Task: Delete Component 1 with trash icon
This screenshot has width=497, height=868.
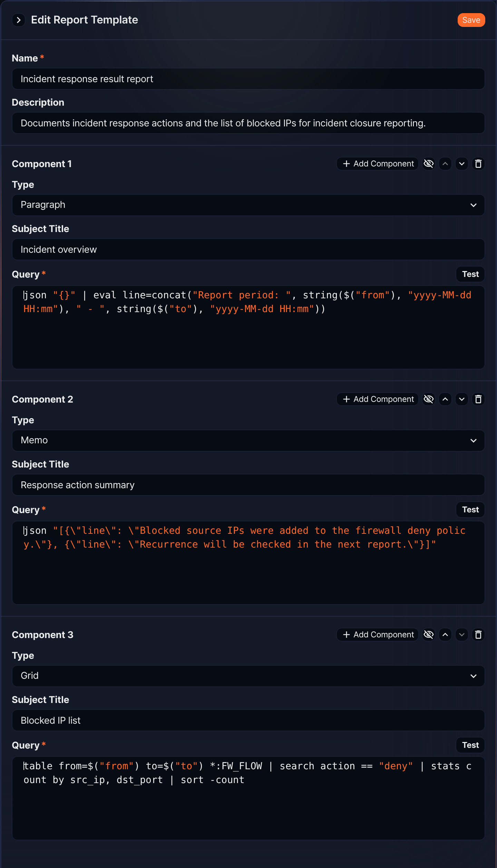Action: [478, 164]
